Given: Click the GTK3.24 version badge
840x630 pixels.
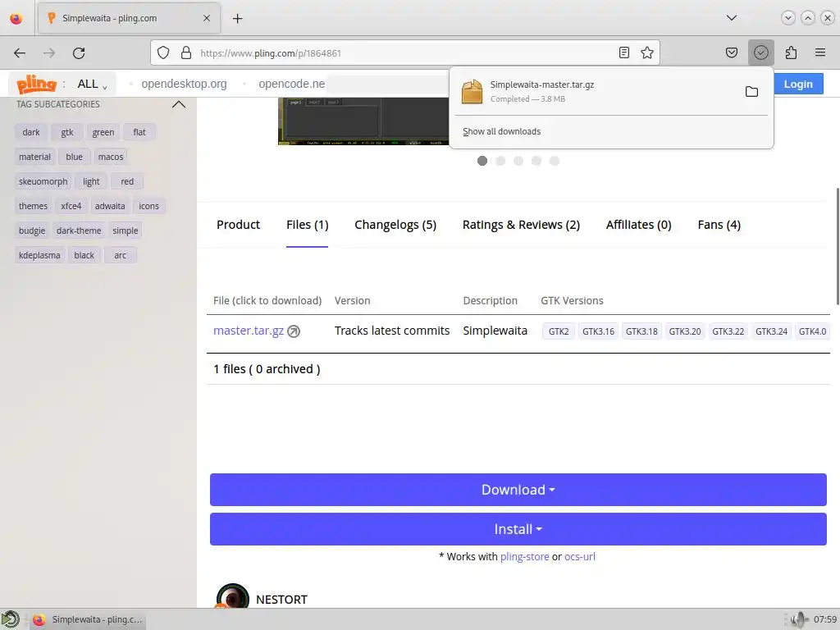Looking at the screenshot, I should [771, 331].
